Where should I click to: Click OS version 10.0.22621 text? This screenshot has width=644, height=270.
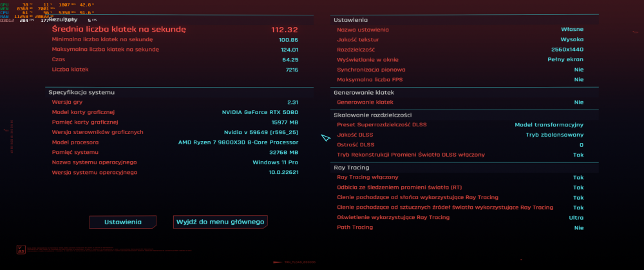[x=283, y=173]
